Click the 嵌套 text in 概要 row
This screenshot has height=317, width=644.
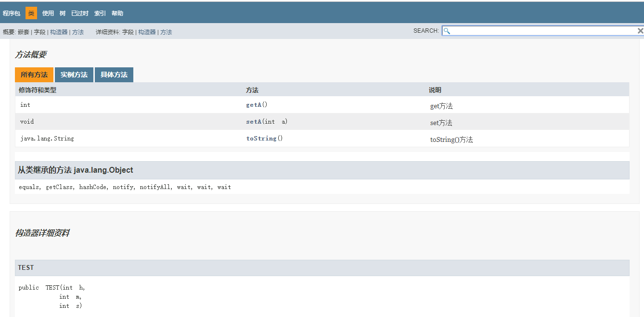[24, 32]
